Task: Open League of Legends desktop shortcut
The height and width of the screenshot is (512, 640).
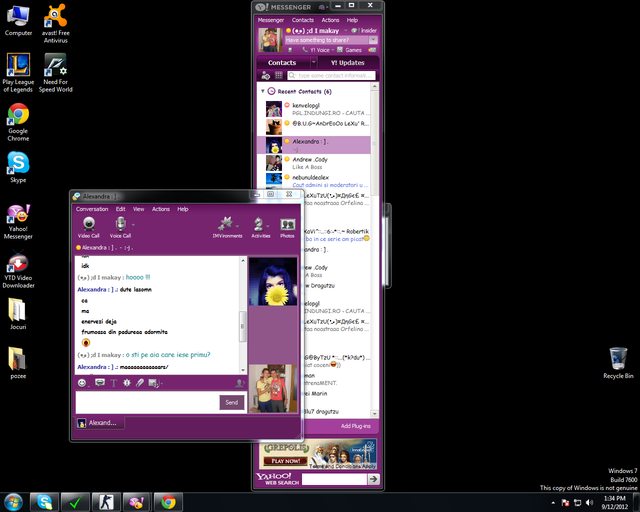Action: coord(18,73)
